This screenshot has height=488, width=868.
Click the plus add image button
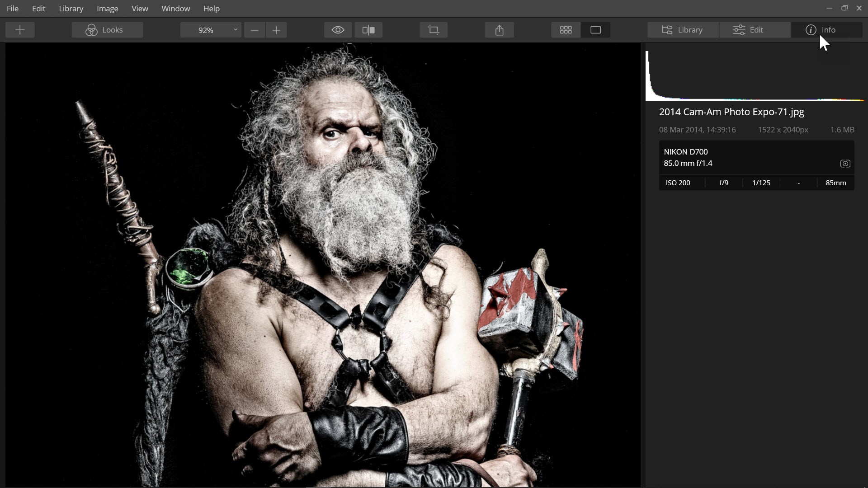click(20, 30)
